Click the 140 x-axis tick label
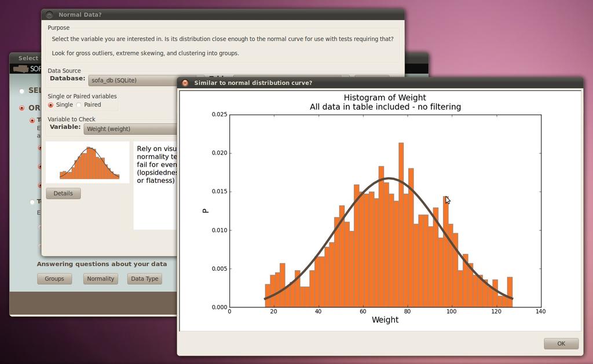 click(541, 311)
